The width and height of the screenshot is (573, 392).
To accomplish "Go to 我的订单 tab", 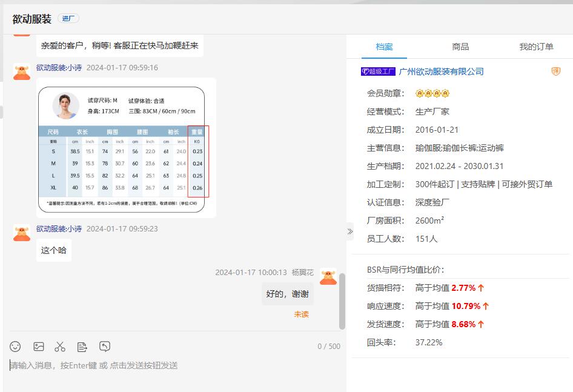I will (x=536, y=47).
